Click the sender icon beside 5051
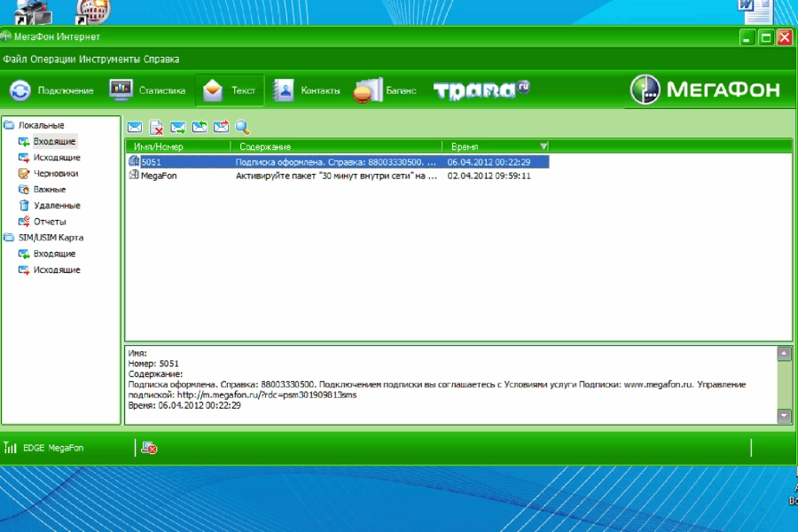Viewport: 798px width, 532px height. (x=134, y=161)
